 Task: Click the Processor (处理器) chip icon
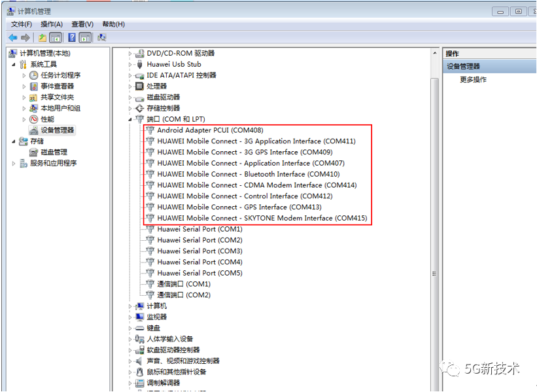click(x=139, y=86)
